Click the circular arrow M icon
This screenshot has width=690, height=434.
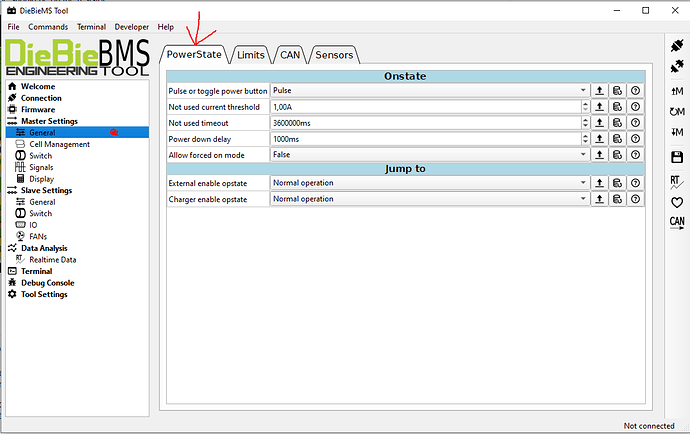tap(677, 112)
